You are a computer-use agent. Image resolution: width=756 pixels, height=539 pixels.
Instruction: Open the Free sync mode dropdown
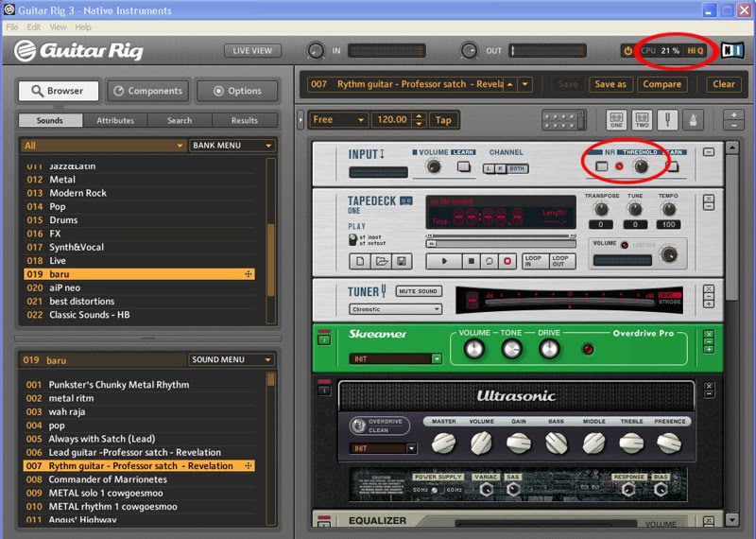338,120
